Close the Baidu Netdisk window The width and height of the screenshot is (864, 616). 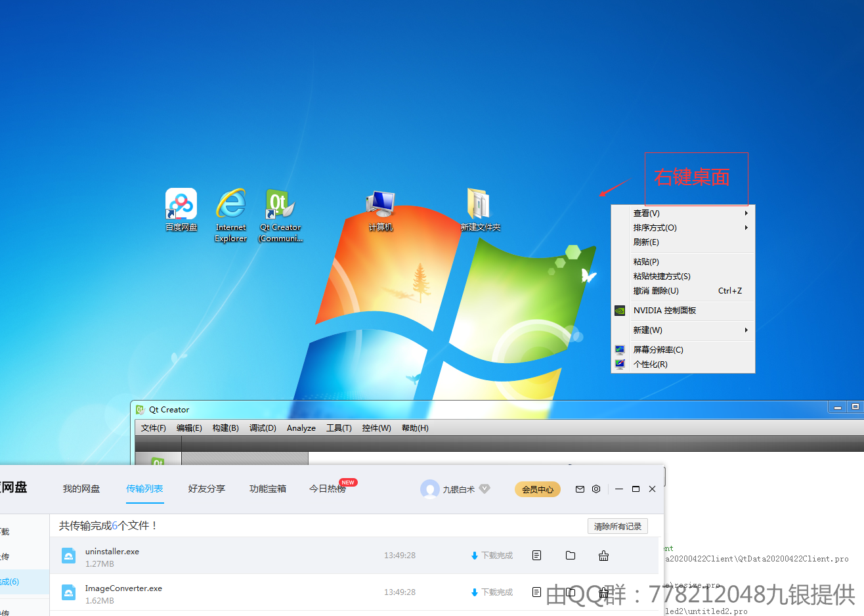pos(652,489)
